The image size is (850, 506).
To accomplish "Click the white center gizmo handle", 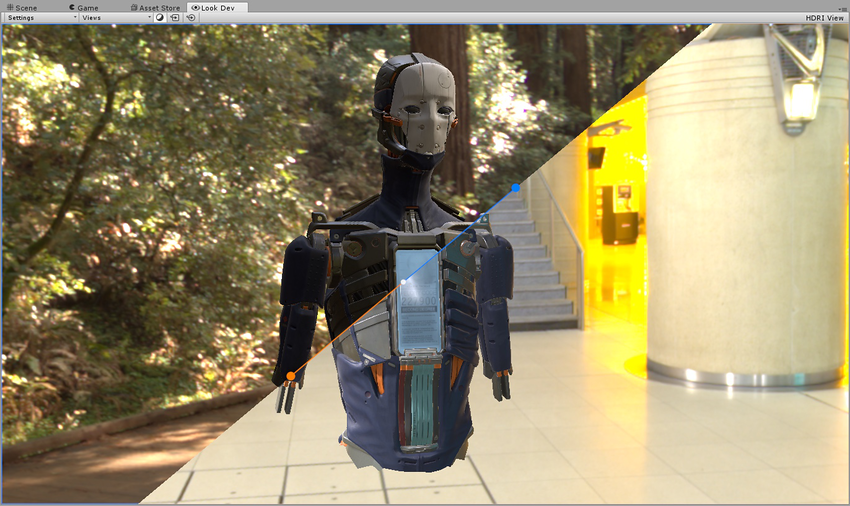I will coord(403,282).
